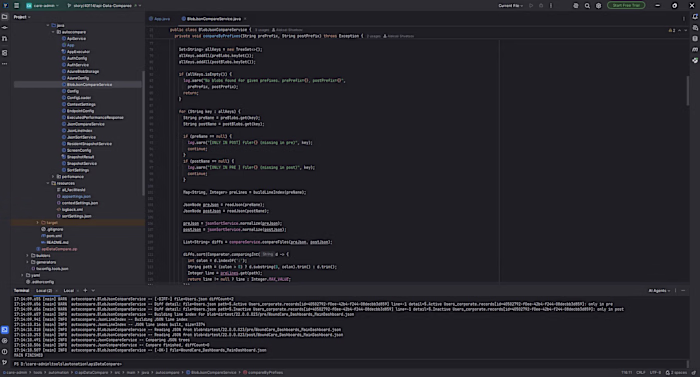
Task: Expand the builders folder
Action: [x=27, y=256]
